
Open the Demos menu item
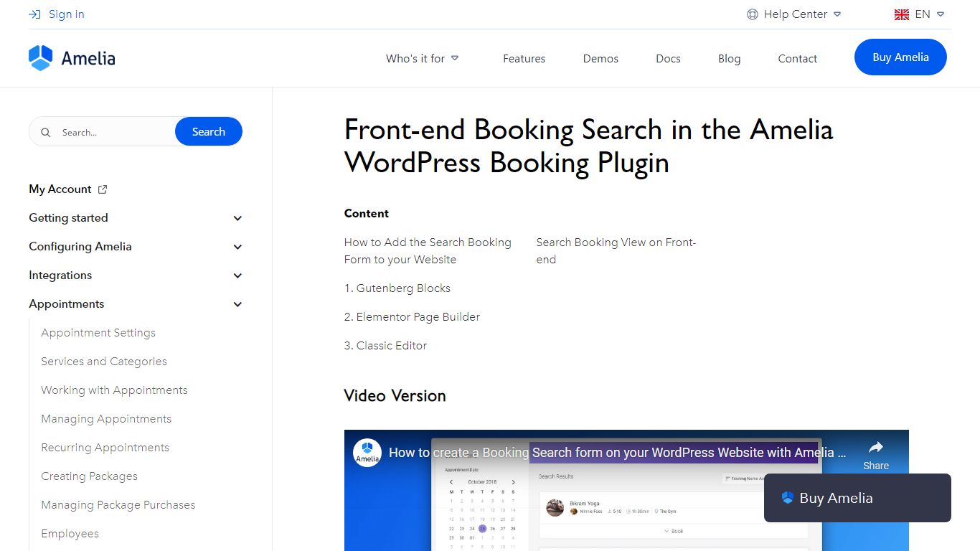[x=600, y=59]
